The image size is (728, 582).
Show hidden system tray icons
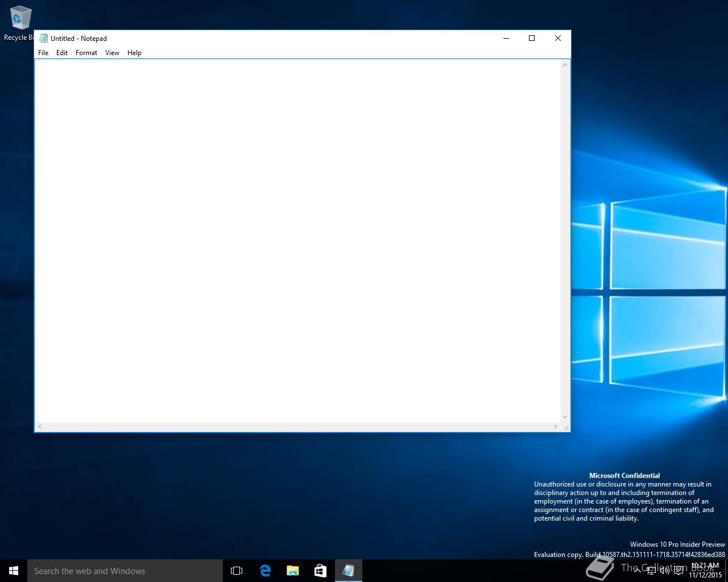[637, 571]
